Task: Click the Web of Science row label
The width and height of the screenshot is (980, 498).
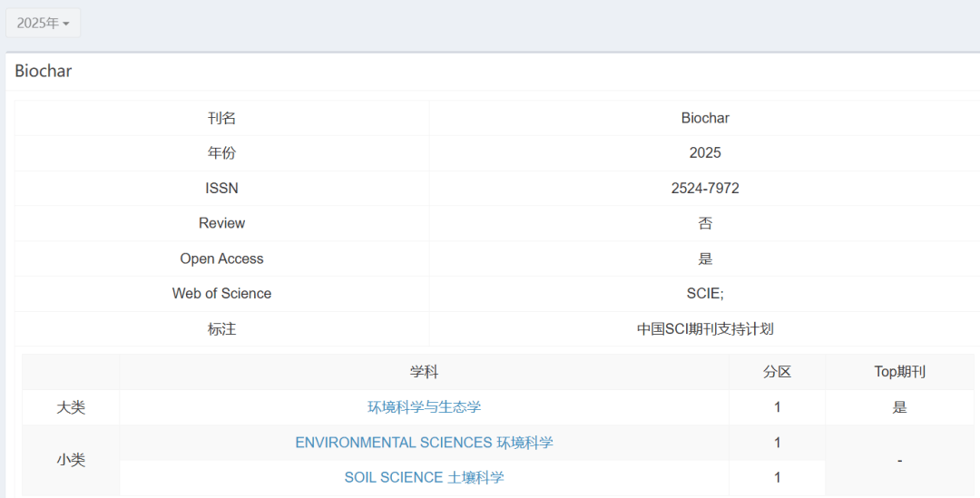Action: (x=222, y=294)
